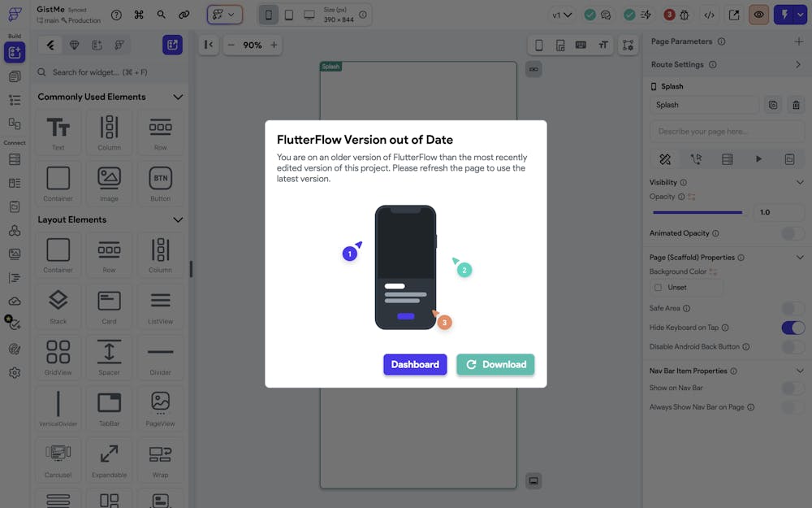Open external link share icon
Image resolution: width=812 pixels, height=508 pixels.
(x=734, y=15)
